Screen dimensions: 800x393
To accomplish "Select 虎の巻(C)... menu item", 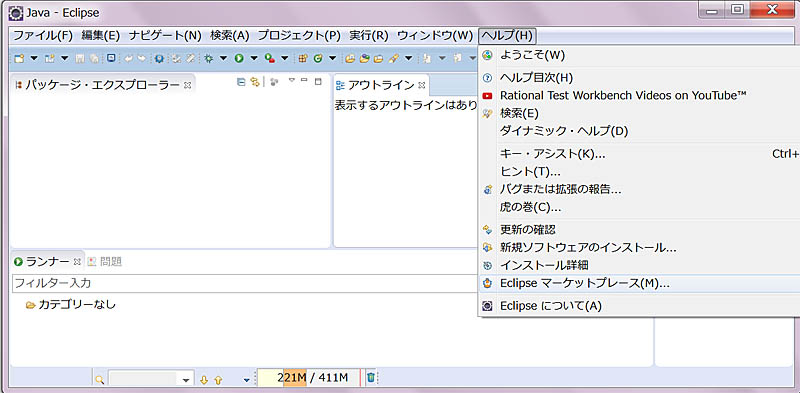I will 639,208.
